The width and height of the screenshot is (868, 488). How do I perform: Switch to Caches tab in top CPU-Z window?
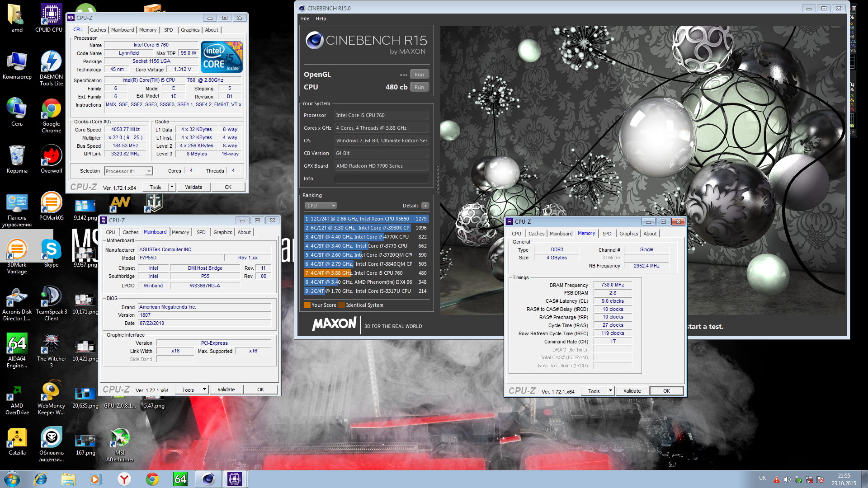[98, 30]
